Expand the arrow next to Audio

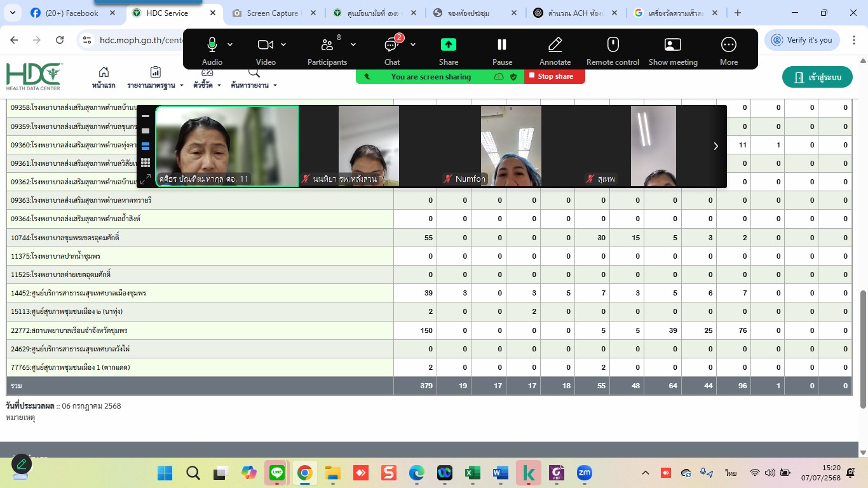[x=230, y=44]
